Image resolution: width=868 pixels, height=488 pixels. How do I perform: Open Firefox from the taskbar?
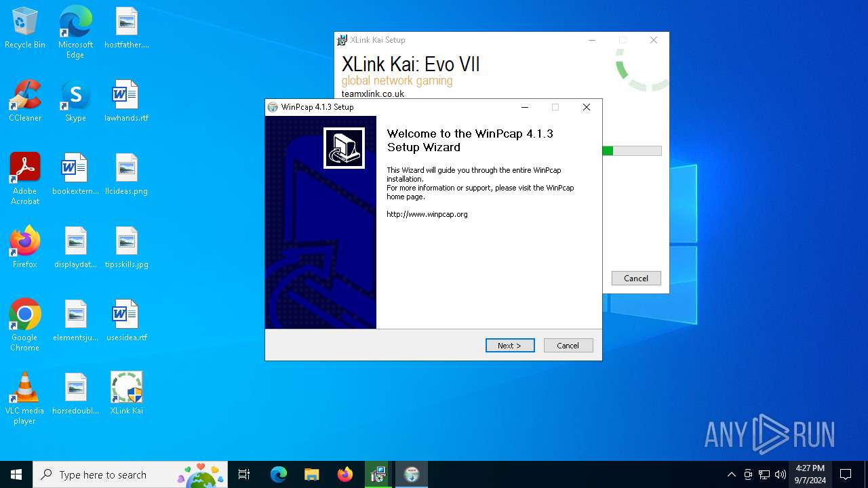[x=344, y=474]
